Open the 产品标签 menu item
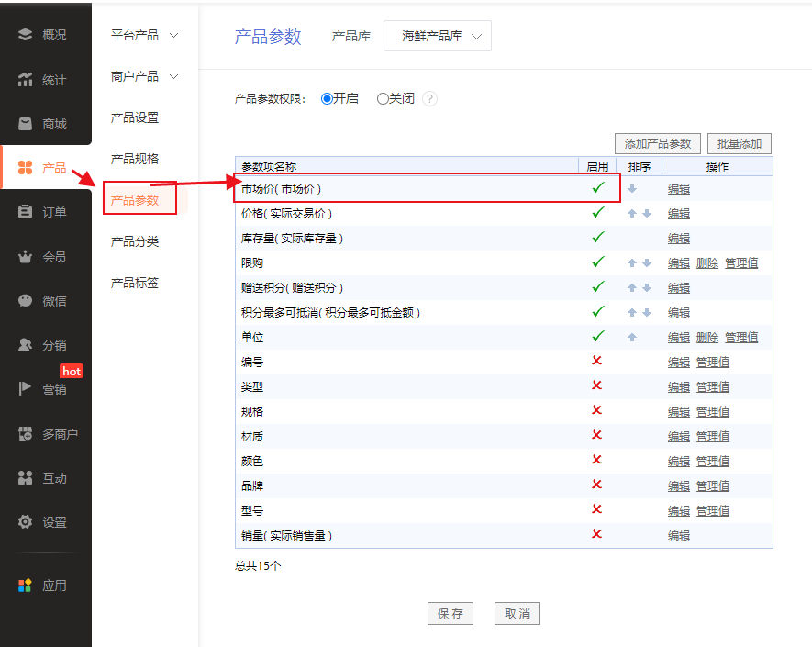Image resolution: width=812 pixels, height=647 pixels. [135, 283]
